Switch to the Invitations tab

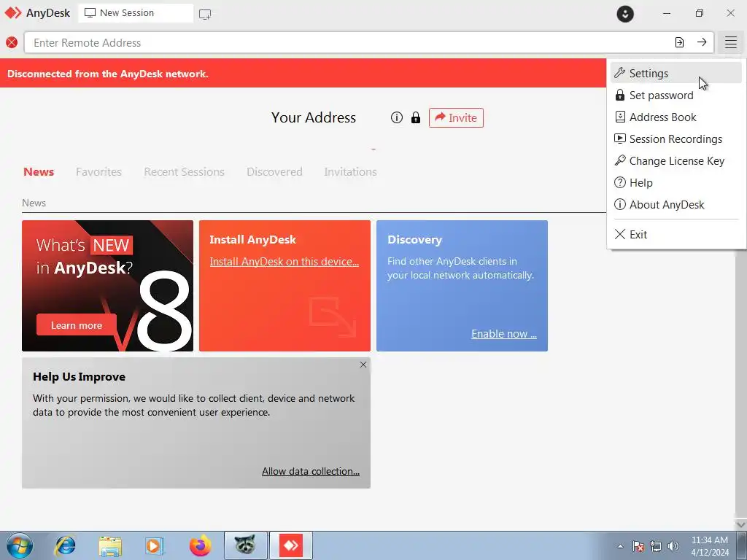(350, 172)
